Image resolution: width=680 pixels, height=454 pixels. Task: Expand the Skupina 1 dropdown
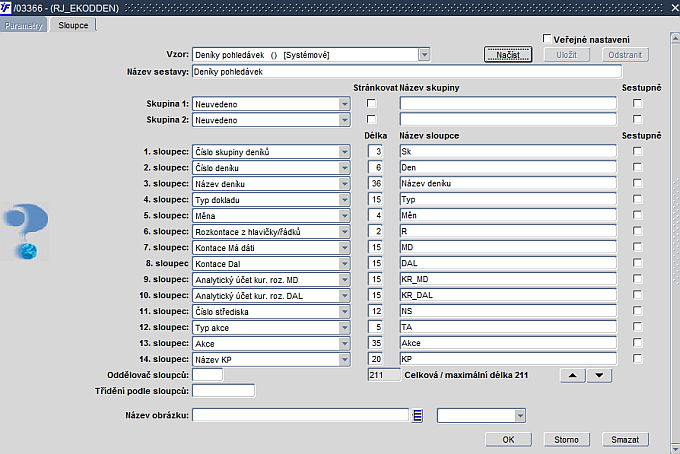click(x=344, y=104)
